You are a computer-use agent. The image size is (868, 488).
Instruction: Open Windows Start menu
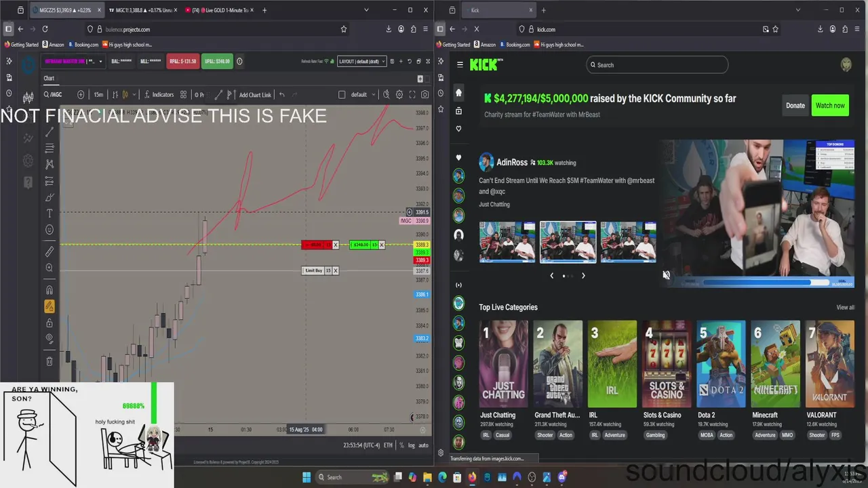pos(307,477)
